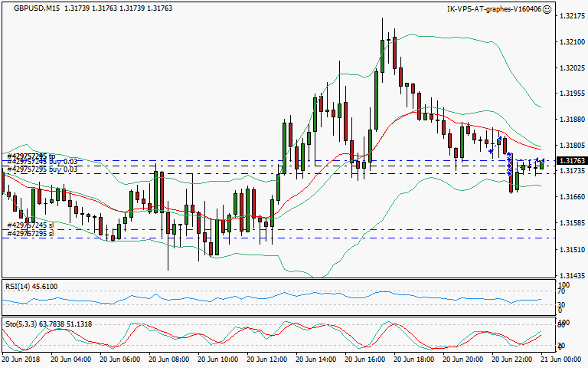Click the 20 Jun 06:00 time label
Viewport: 588px width, 368px height.
pyautogui.click(x=119, y=360)
